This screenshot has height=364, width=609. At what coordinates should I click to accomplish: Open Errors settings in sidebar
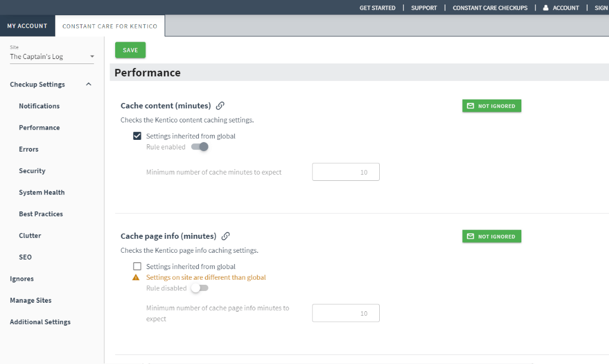tap(29, 149)
